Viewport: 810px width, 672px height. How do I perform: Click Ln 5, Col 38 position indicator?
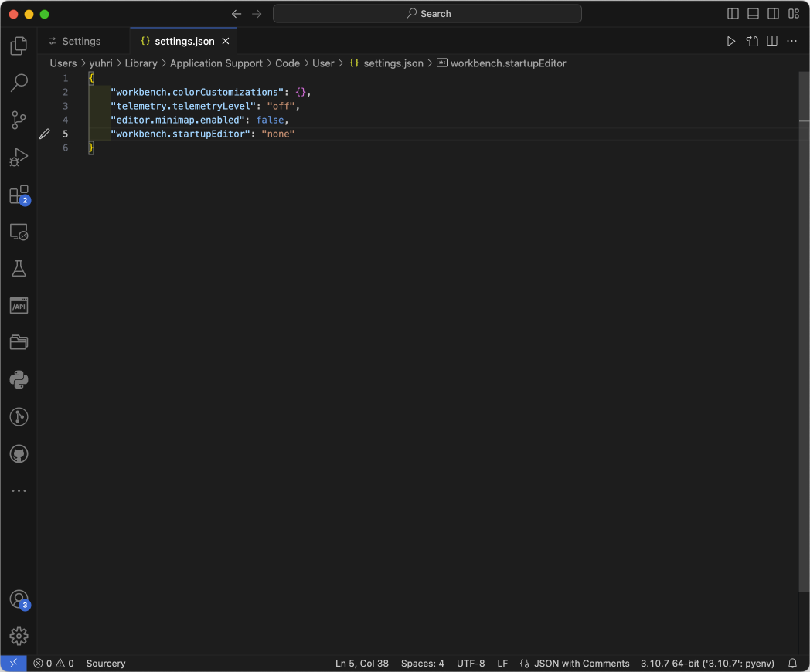click(362, 664)
